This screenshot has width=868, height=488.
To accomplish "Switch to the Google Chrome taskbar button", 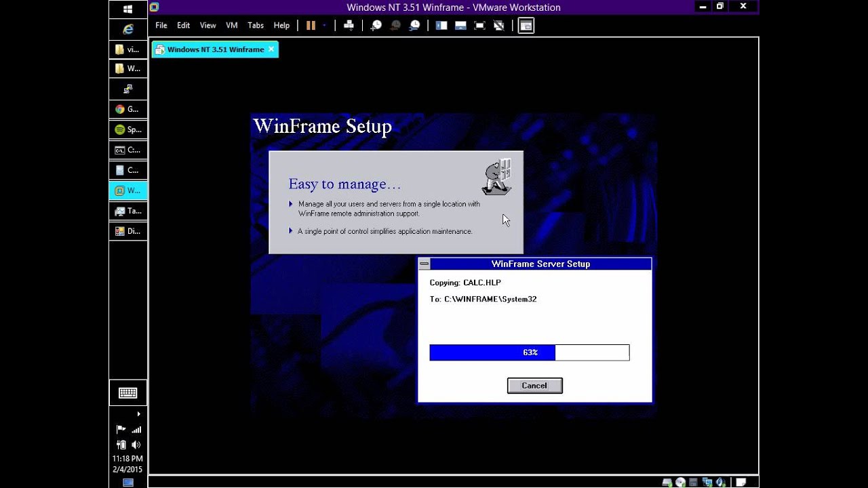I will tap(127, 109).
